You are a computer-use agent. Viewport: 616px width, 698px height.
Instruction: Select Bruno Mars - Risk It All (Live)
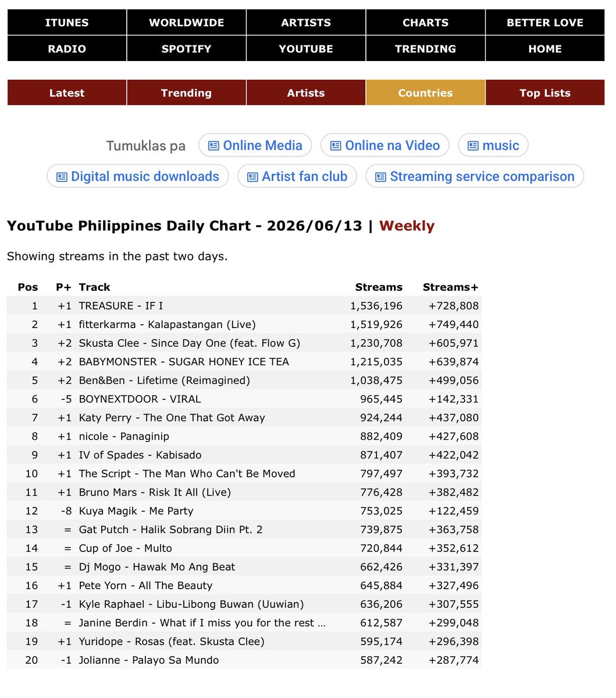[x=155, y=492]
